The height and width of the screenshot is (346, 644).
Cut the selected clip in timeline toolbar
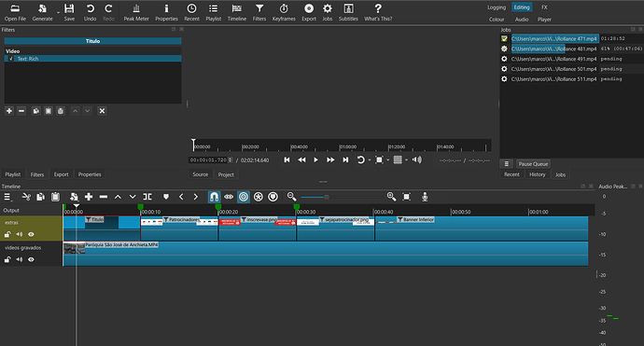click(x=26, y=197)
